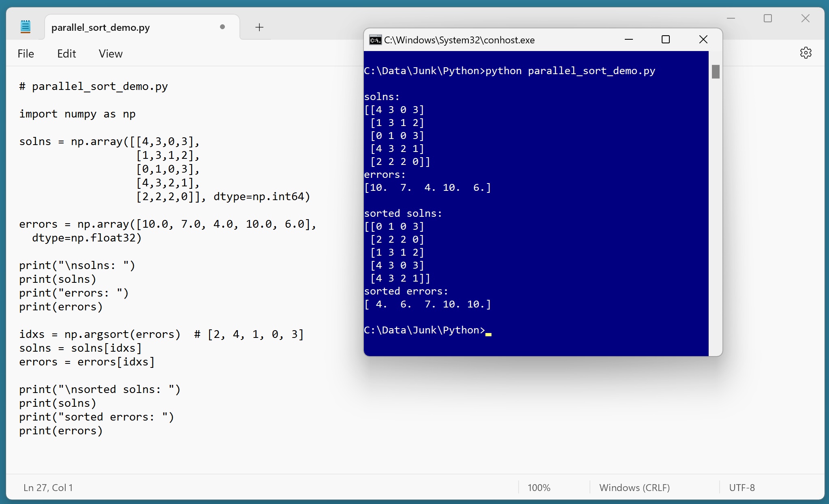The width and height of the screenshot is (829, 504).
Task: Click the conhost icon in console title bar
Action: [x=375, y=40]
